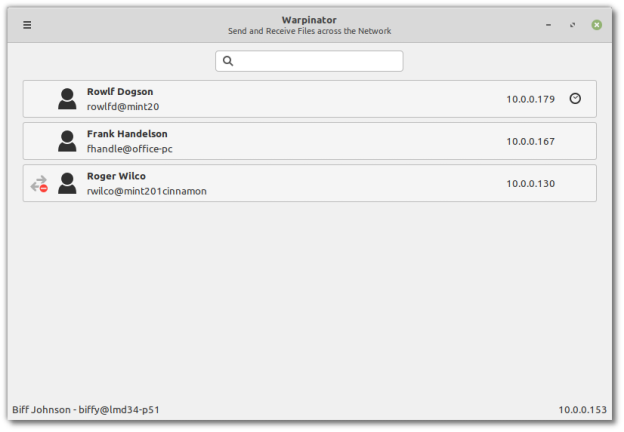Click the 10.0.0.179 address
Image resolution: width=624 pixels, height=432 pixels.
pyautogui.click(x=530, y=99)
